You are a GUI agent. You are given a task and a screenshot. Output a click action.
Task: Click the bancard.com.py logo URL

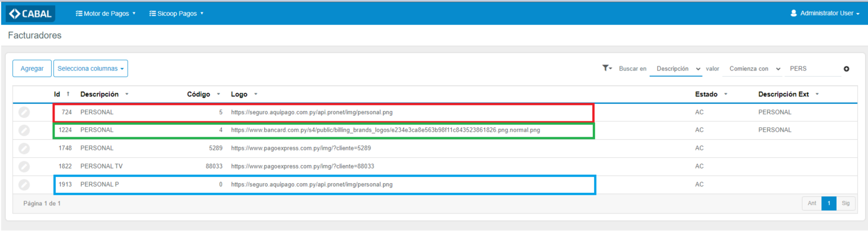pyautogui.click(x=385, y=130)
